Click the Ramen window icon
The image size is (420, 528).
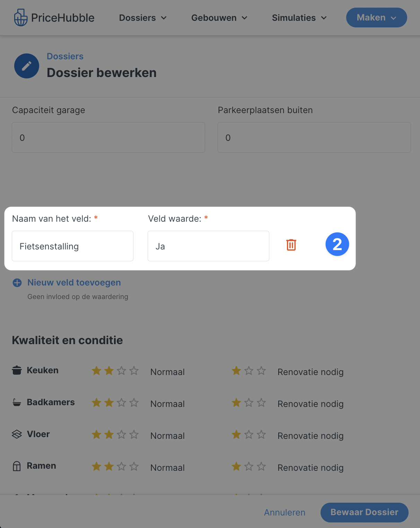pos(17,466)
